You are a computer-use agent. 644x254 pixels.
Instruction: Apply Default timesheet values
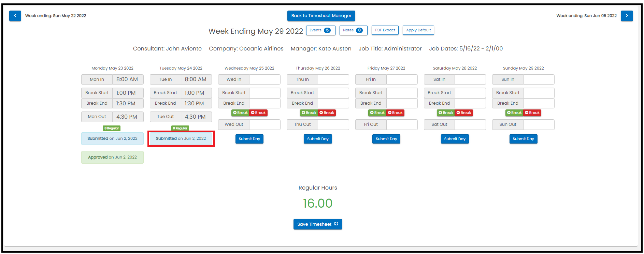click(x=418, y=30)
